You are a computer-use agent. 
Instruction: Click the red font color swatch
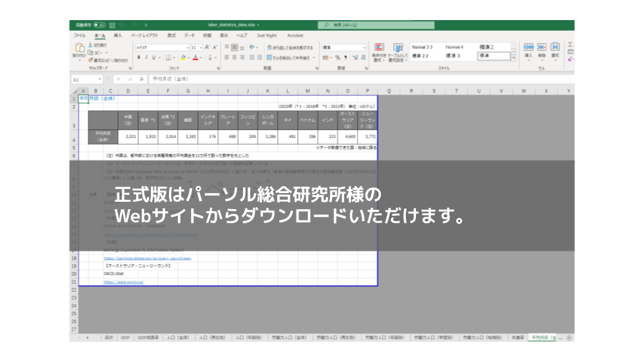197,58
